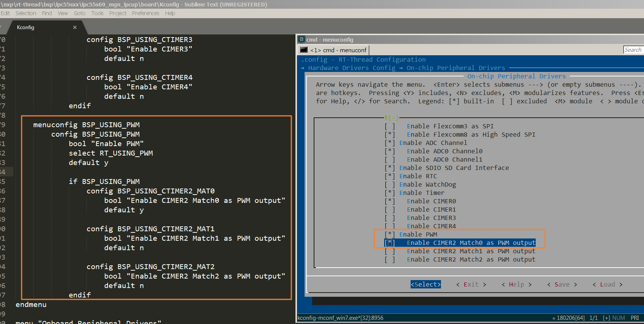Viewport: 644px width, 324px height.
Task: Toggle the Enable ADC Channel menu entry
Action: pos(433,143)
